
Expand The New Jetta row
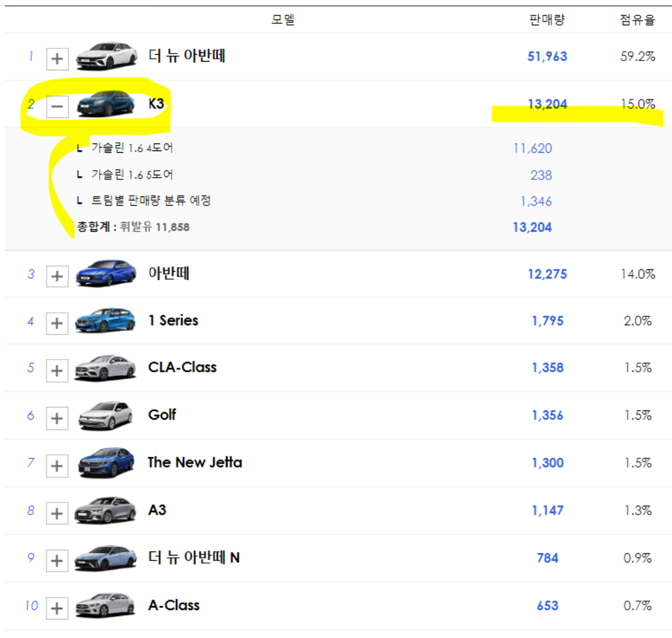[x=58, y=466]
